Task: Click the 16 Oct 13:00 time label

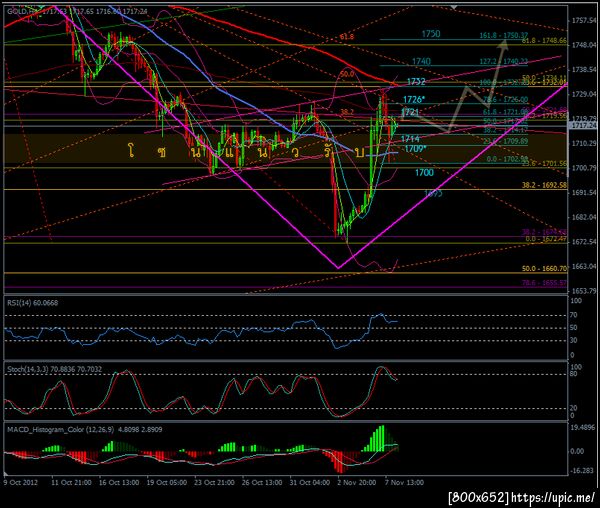Action: [x=119, y=482]
